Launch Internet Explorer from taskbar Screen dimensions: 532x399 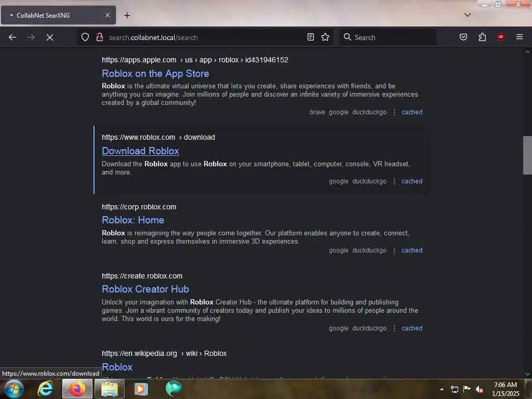coord(46,389)
